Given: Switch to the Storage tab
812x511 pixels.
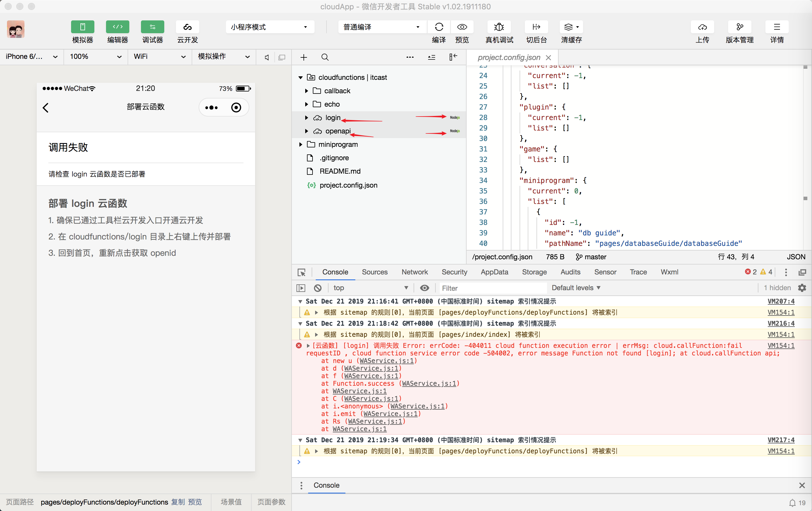Looking at the screenshot, I should pos(534,272).
